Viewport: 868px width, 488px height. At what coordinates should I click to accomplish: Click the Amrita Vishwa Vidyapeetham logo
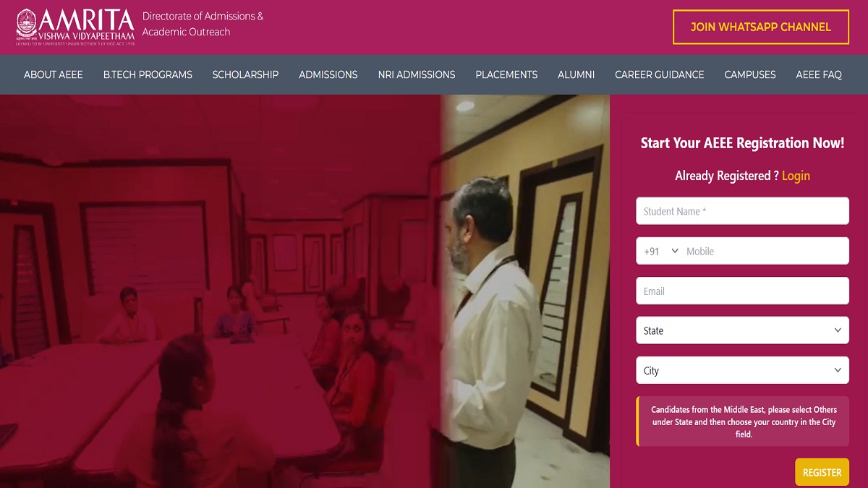pos(75,27)
